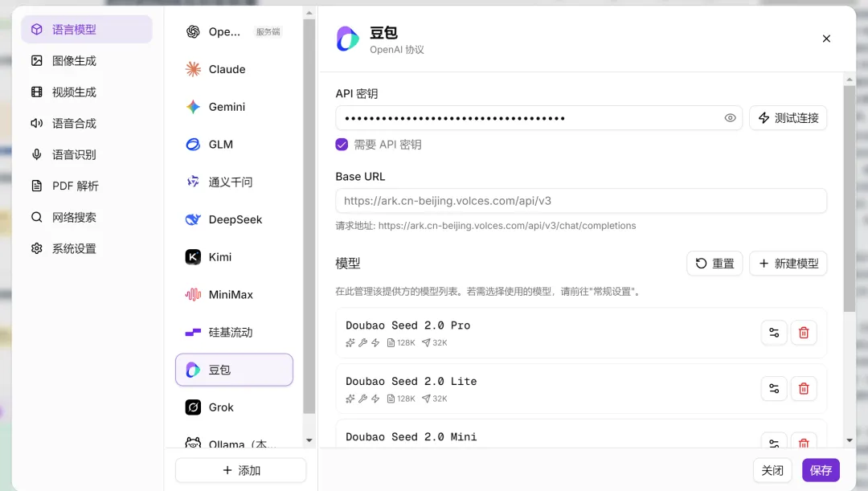Open the 语言模型 section
868x491 pixels.
click(x=86, y=30)
